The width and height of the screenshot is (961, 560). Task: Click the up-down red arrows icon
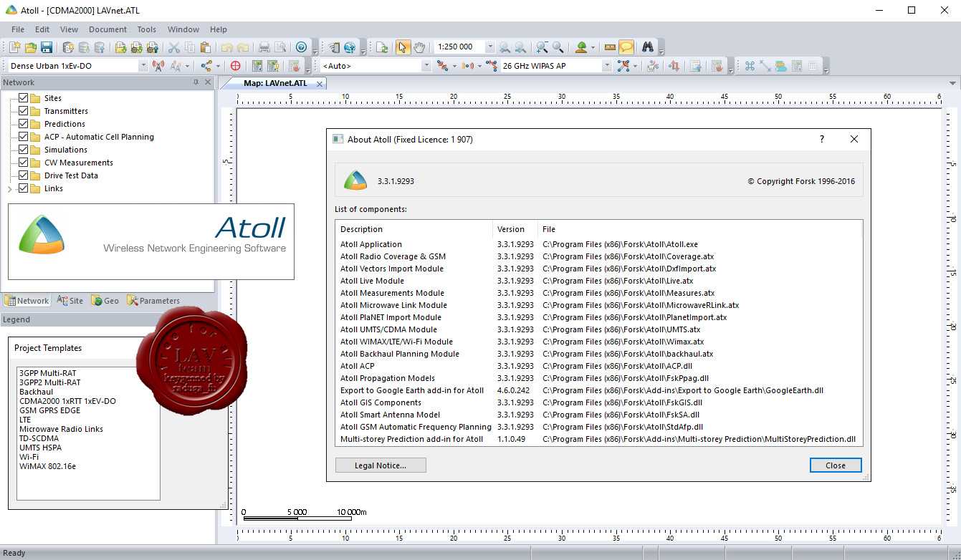pyautogui.click(x=674, y=66)
